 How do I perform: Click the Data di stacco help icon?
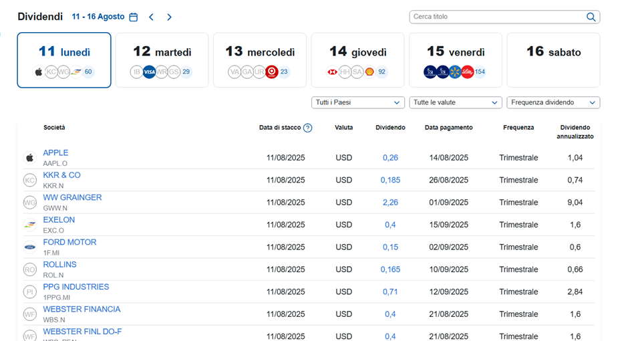(307, 128)
